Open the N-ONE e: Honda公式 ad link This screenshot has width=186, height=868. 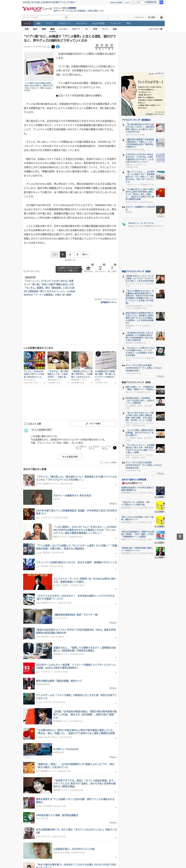point(65,749)
